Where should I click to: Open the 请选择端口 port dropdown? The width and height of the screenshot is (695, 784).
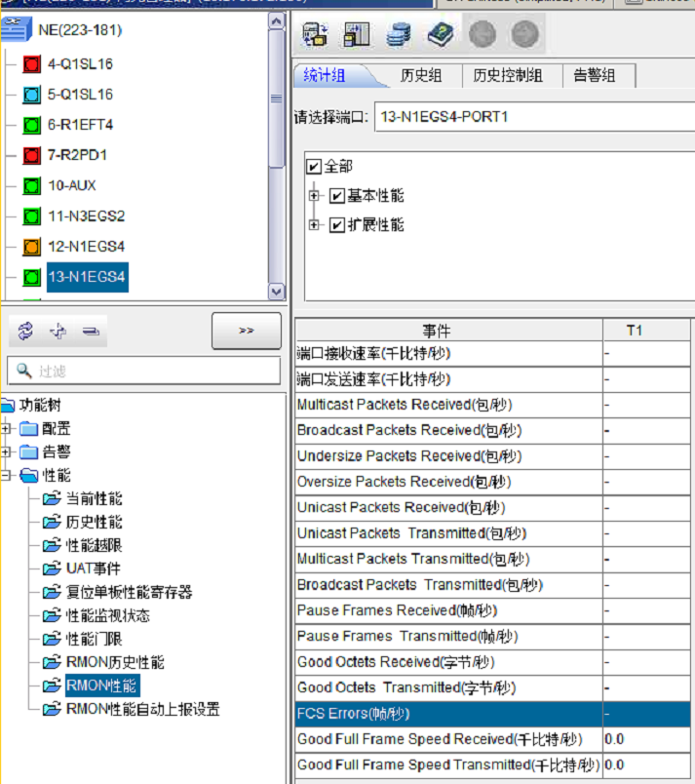point(534,117)
